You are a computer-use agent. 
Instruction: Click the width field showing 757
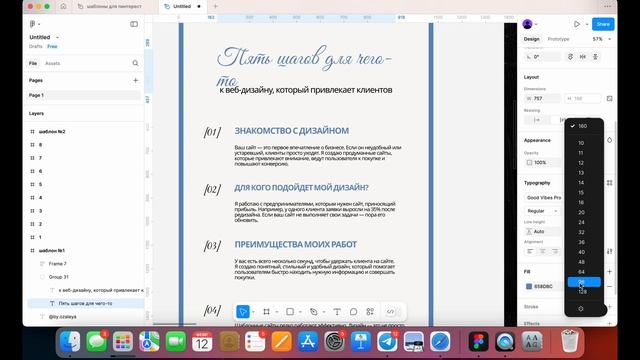[542, 98]
